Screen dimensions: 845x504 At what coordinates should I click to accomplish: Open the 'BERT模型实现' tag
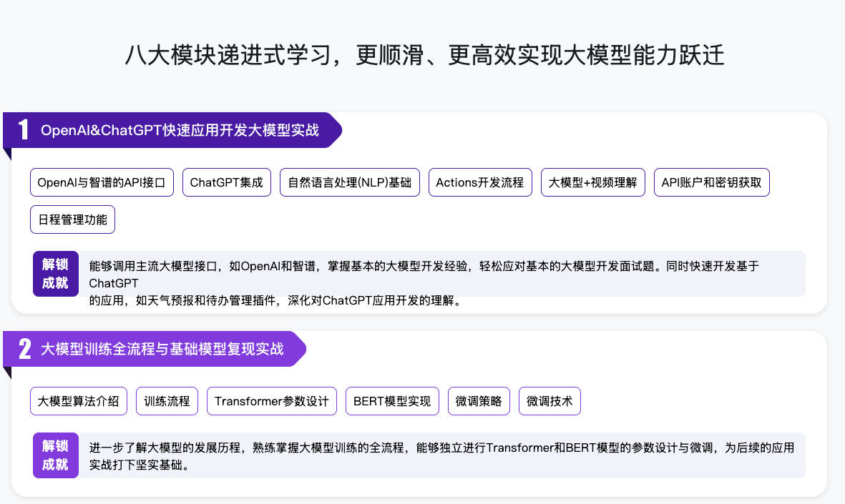[392, 401]
